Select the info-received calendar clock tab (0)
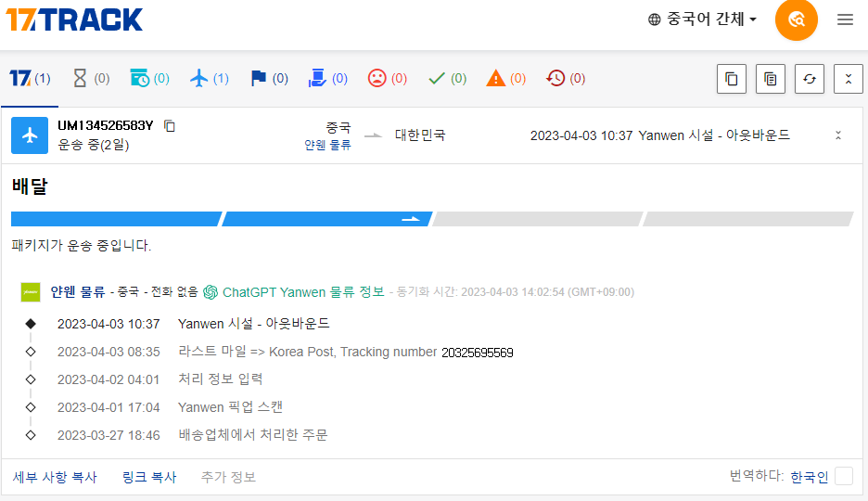The width and height of the screenshot is (868, 501). tap(149, 79)
